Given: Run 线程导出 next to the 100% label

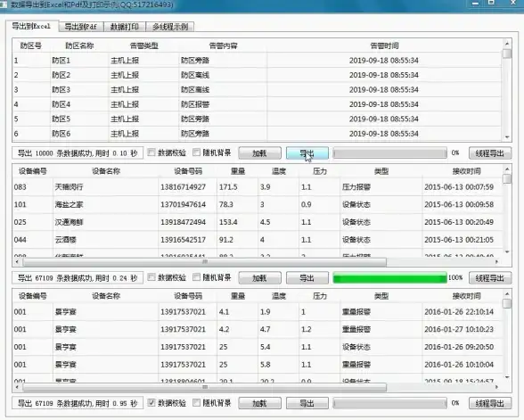Looking at the screenshot, I should tap(490, 278).
